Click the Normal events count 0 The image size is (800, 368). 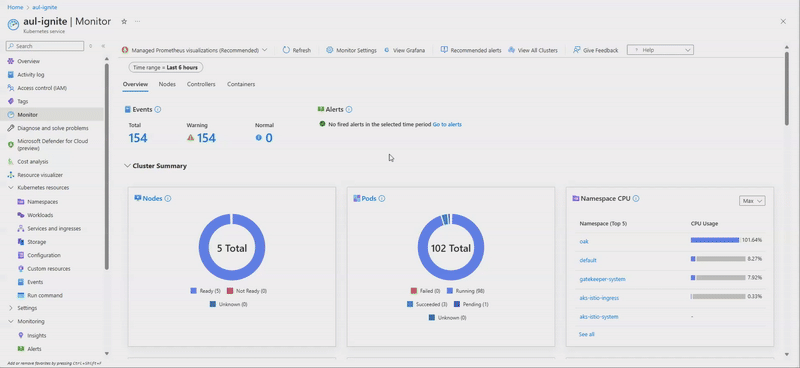coord(268,138)
